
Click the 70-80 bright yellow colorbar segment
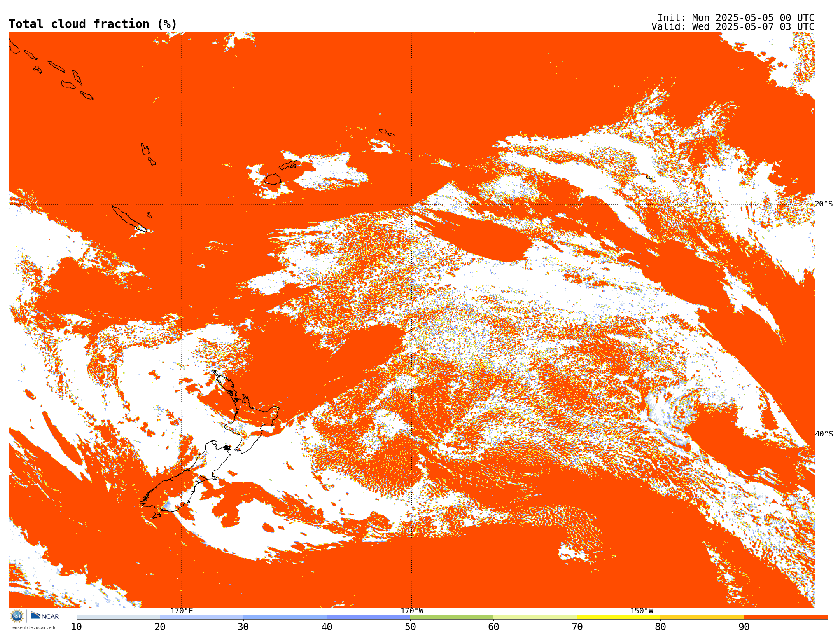click(619, 617)
